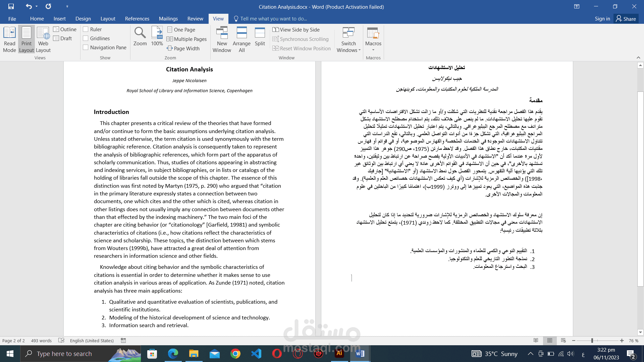Enable the Ruler checkbox
The width and height of the screenshot is (644, 362).
coord(86,29)
